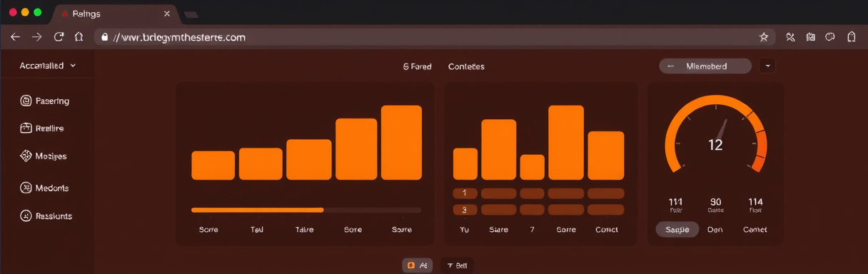The width and height of the screenshot is (868, 274).
Task: Go forward with the browser forward arrow
Action: click(36, 37)
